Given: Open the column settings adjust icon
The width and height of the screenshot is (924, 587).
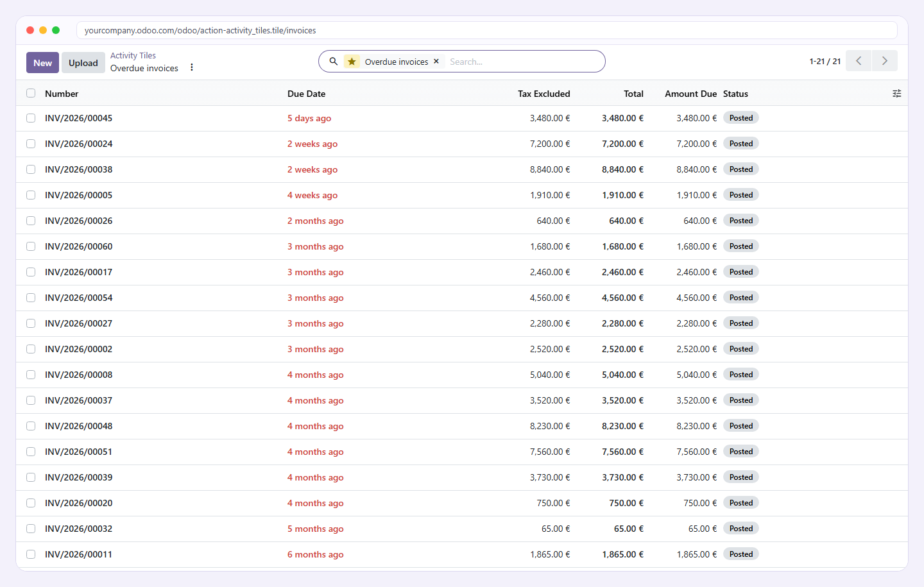Looking at the screenshot, I should click(x=897, y=94).
